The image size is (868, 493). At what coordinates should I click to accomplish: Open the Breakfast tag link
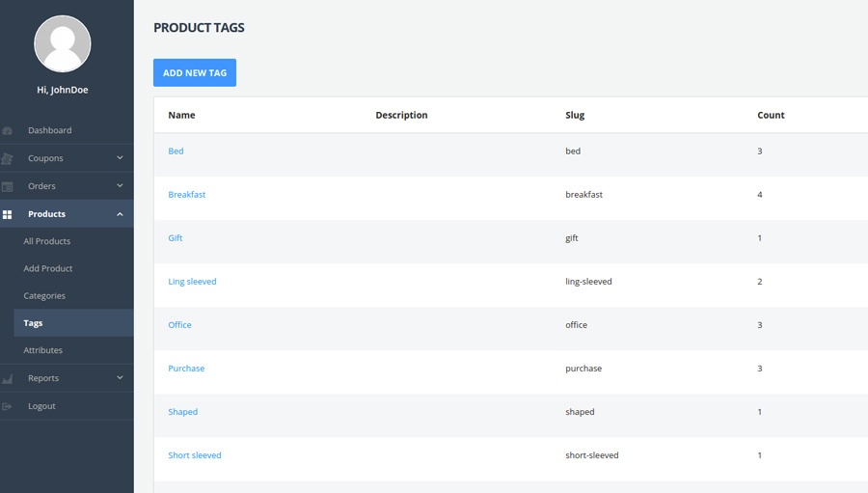(x=187, y=195)
